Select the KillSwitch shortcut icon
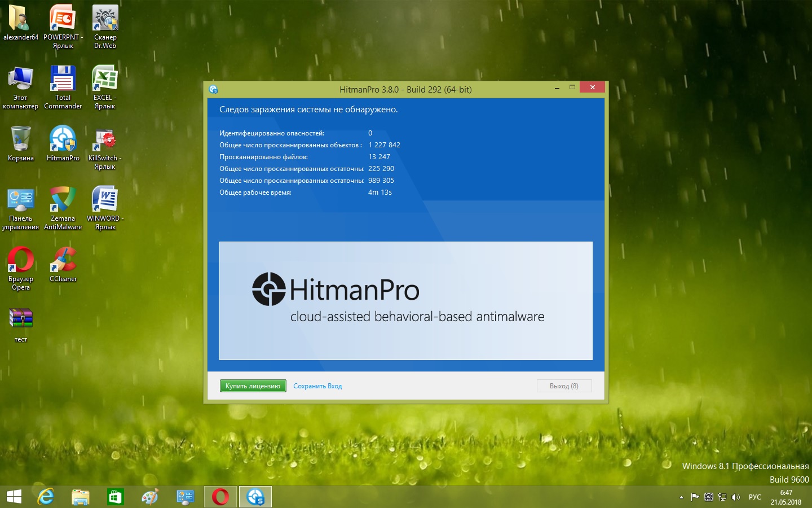Viewport: 812px width, 508px height. point(105,139)
